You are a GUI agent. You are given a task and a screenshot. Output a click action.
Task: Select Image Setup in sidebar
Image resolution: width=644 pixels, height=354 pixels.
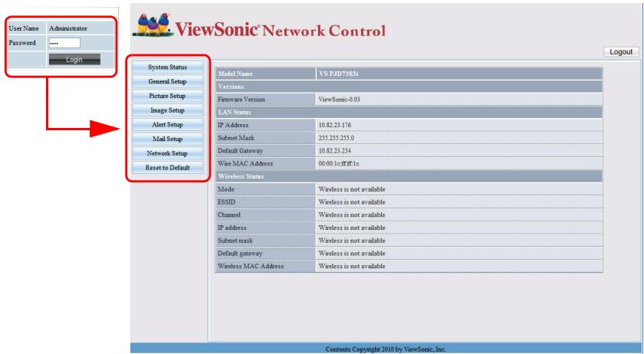168,110
